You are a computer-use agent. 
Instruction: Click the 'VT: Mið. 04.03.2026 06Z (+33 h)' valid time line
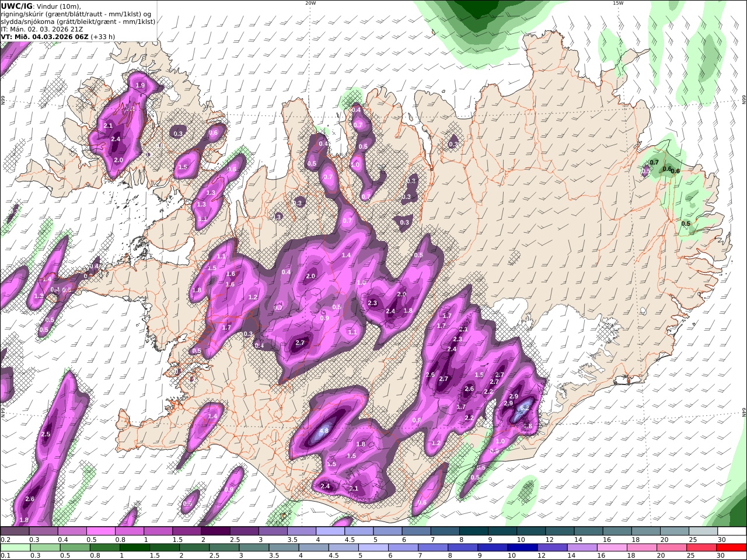coord(58,36)
